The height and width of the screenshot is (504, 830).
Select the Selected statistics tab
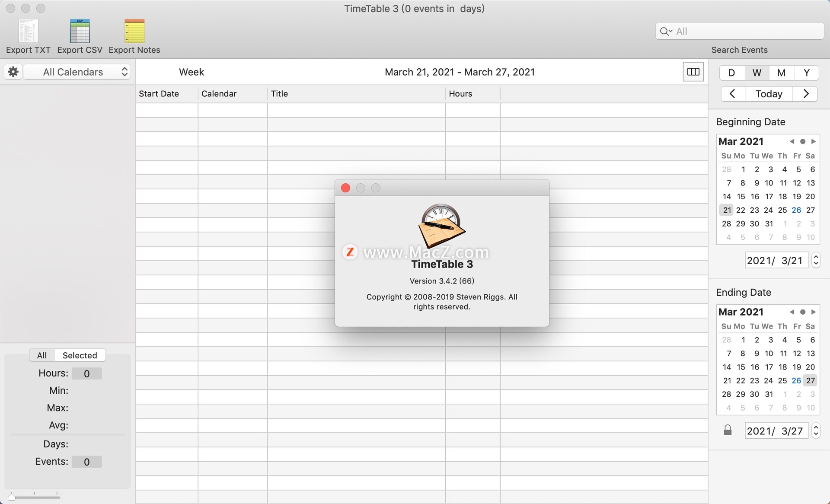point(80,355)
